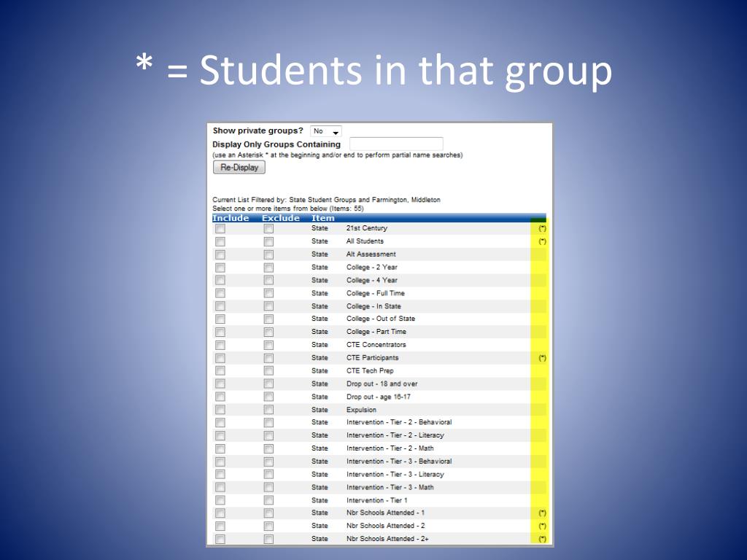
Task: Check Include for 21st Century
Action: point(220,229)
